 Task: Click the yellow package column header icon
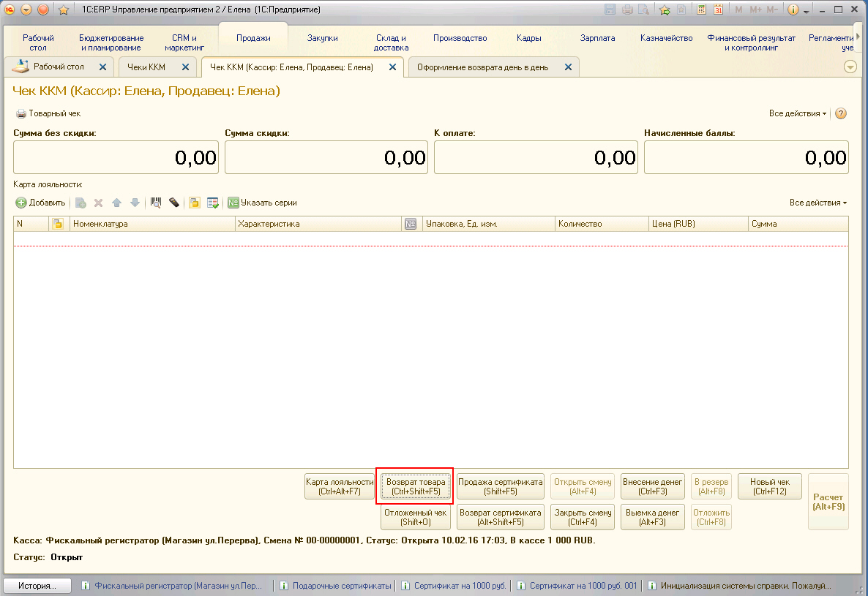[58, 224]
